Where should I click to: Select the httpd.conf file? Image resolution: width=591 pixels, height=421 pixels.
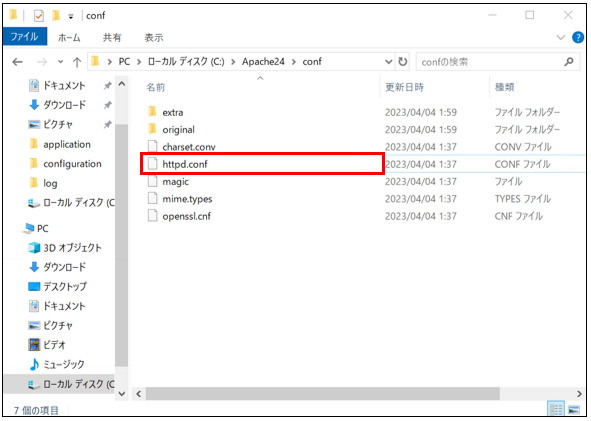tap(262, 164)
